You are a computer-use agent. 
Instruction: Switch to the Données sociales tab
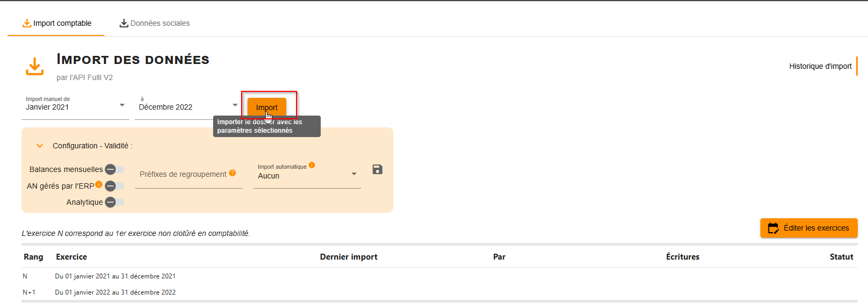tap(154, 23)
